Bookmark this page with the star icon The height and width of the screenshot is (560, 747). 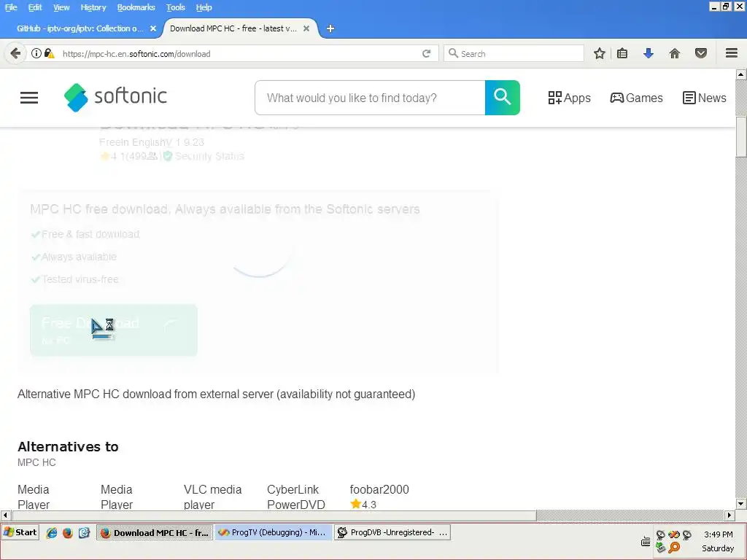tap(600, 53)
